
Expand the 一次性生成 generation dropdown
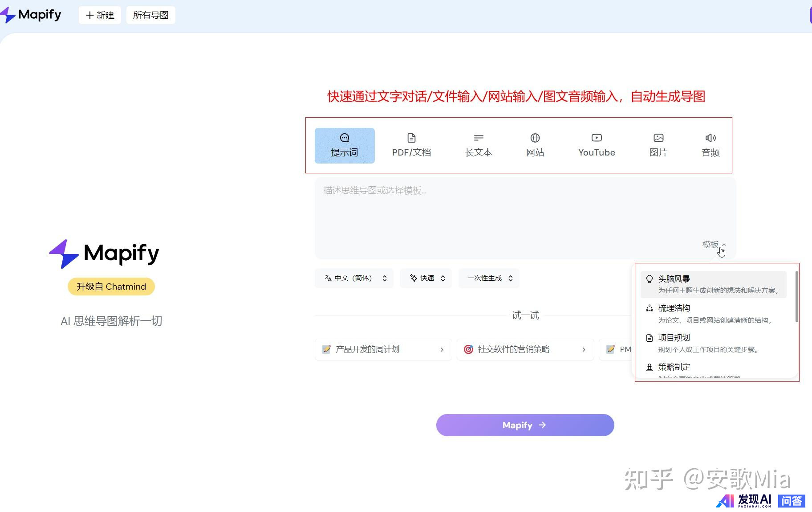489,278
